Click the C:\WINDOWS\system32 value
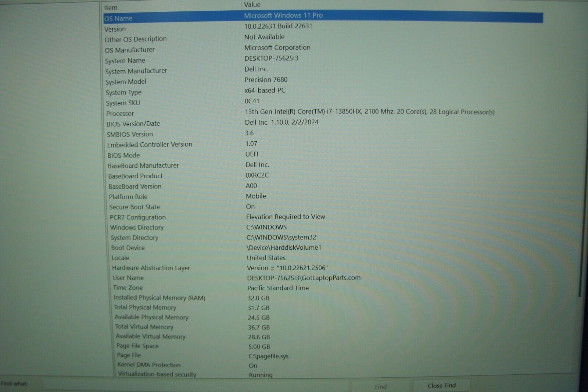This screenshot has width=588, height=392. click(281, 238)
